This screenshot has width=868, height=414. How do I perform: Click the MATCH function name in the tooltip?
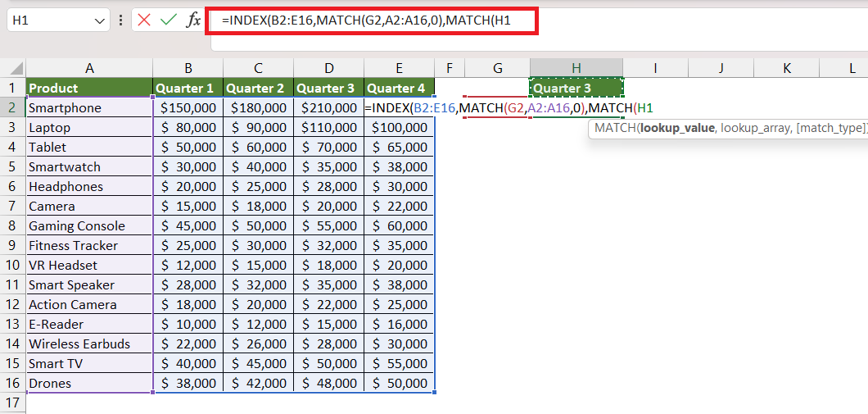point(615,129)
